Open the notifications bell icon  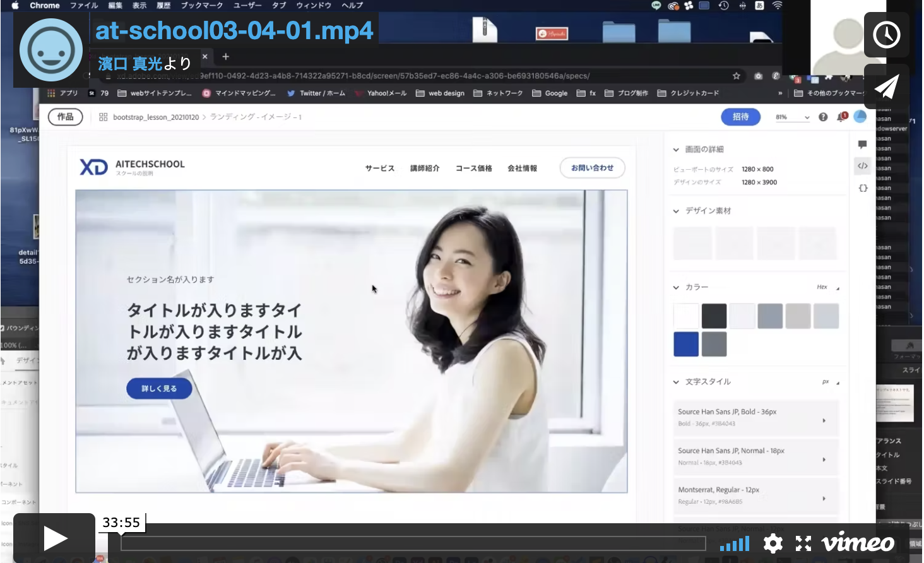click(841, 117)
